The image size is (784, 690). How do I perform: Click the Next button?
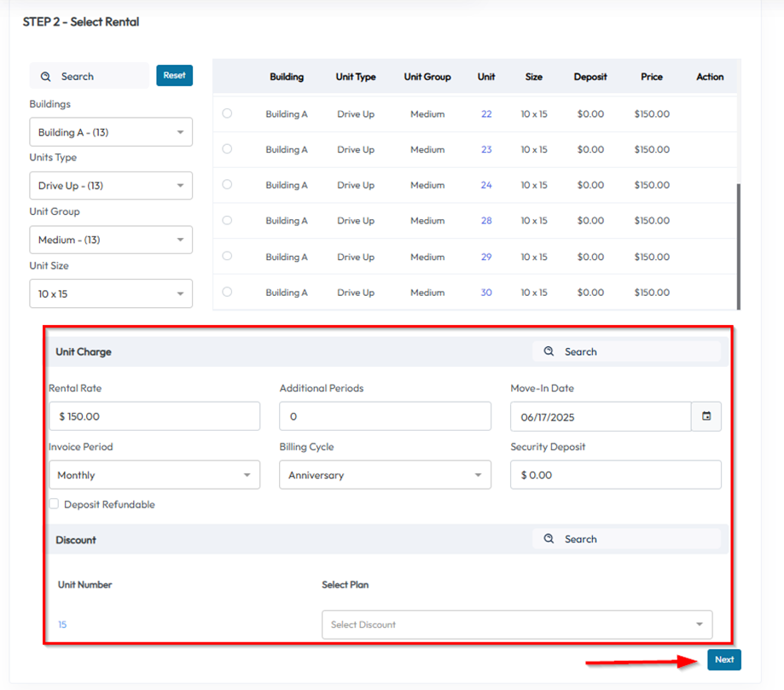point(724,659)
